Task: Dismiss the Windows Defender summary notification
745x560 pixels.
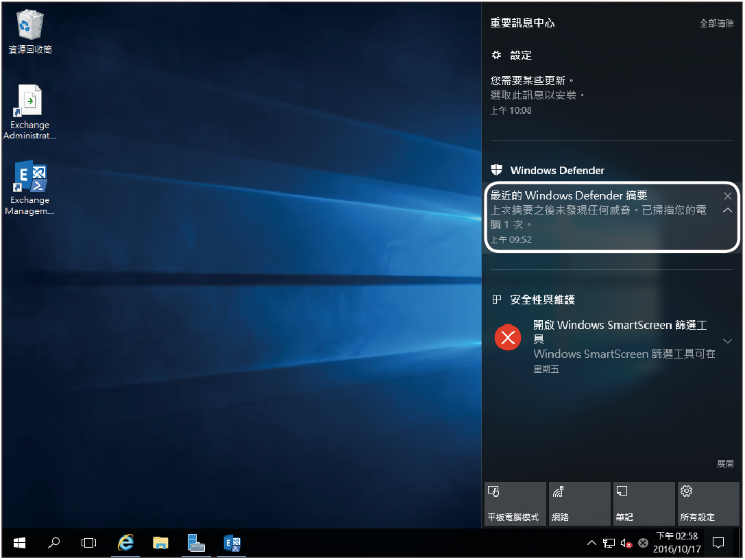Action: [727, 196]
